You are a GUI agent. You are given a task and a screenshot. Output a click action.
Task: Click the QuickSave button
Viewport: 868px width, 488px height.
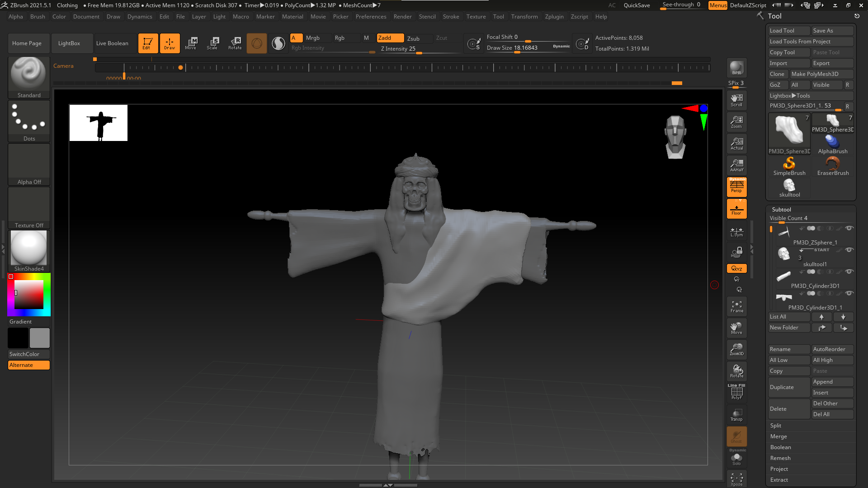tap(637, 5)
